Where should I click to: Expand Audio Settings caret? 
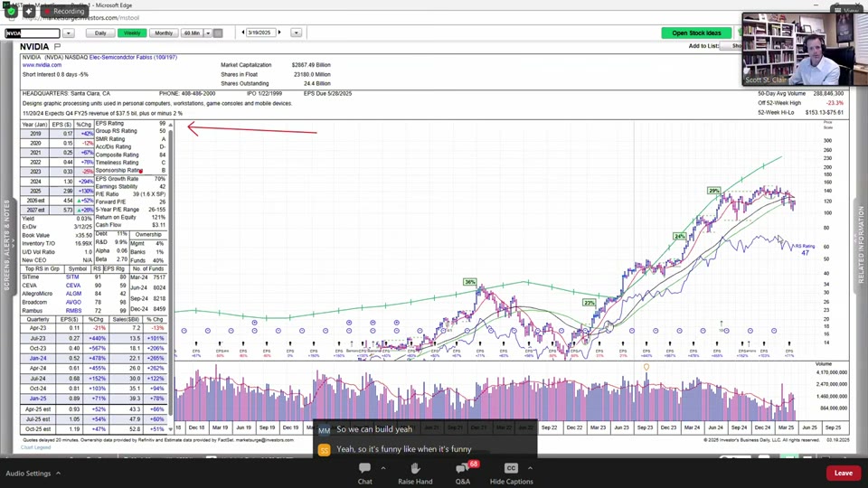58,473
